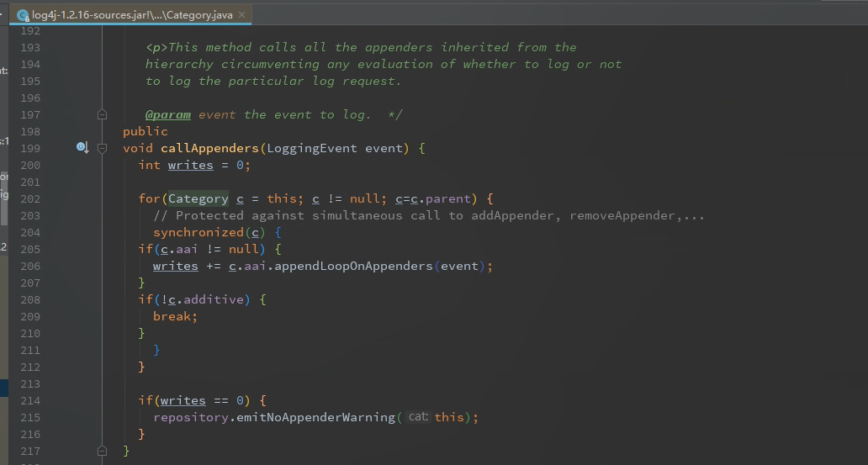Click the emitNoAppenderWarning method call
868x465 pixels.
[x=315, y=417]
